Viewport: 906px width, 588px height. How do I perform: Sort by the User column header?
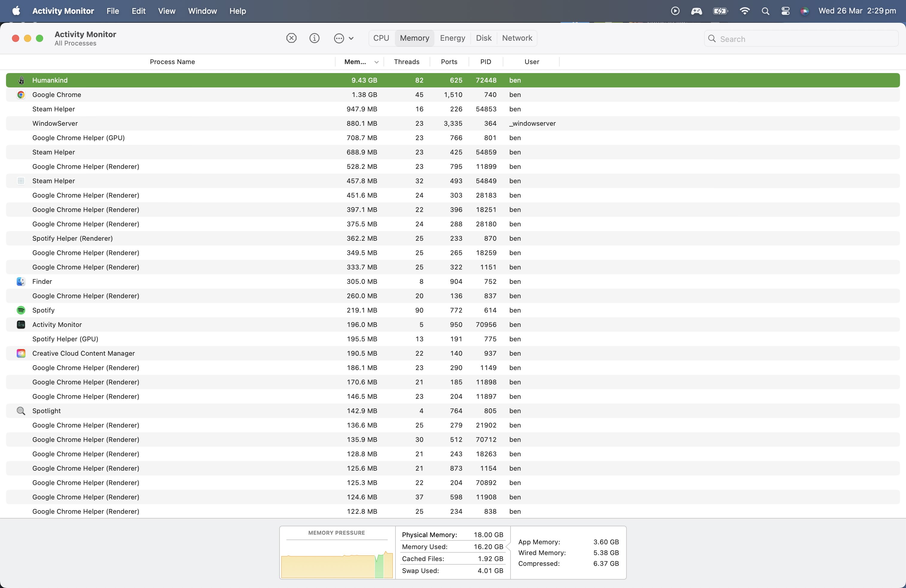(x=531, y=62)
